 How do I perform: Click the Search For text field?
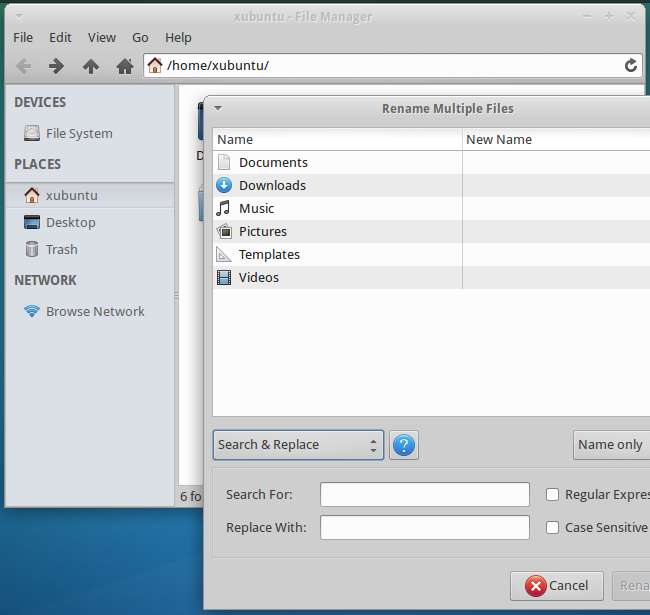point(424,494)
